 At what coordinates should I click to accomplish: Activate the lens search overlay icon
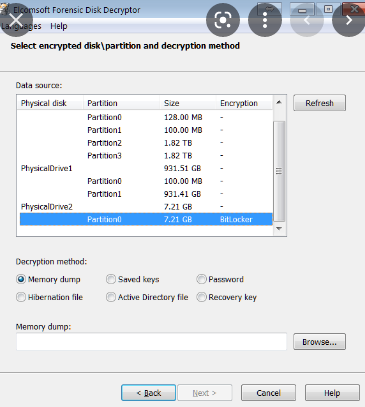[223, 20]
